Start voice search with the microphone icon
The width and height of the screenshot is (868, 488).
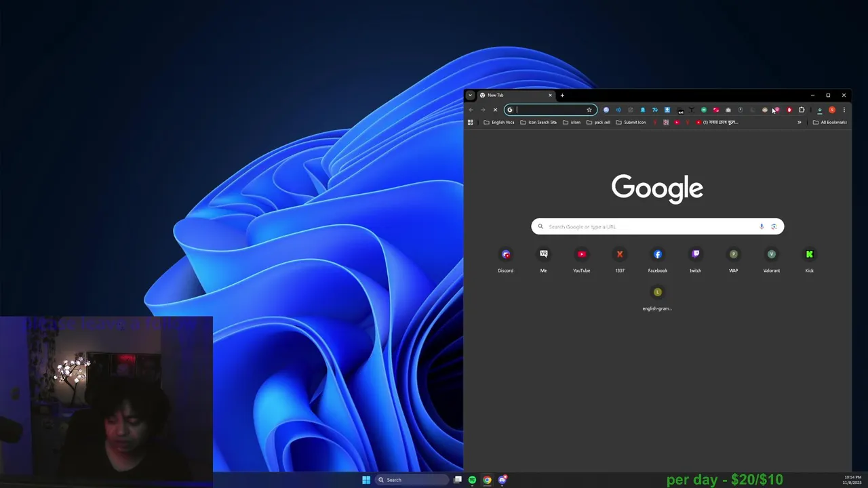tap(762, 226)
